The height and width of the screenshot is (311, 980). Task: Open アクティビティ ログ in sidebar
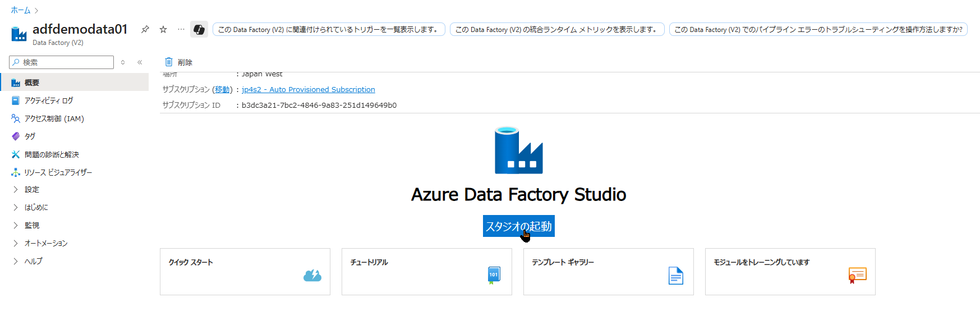point(49,100)
